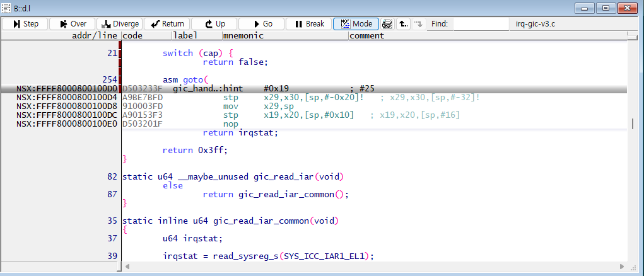This screenshot has height=276, width=644.
Task: Click the up-arrow navigate-back icon
Action: pos(404,24)
